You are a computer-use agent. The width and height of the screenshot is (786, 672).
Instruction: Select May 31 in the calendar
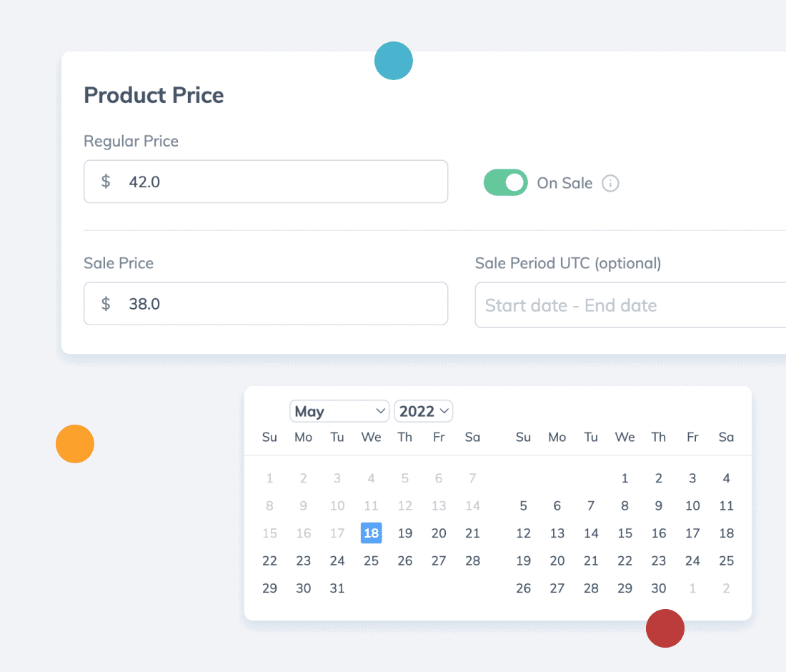337,588
